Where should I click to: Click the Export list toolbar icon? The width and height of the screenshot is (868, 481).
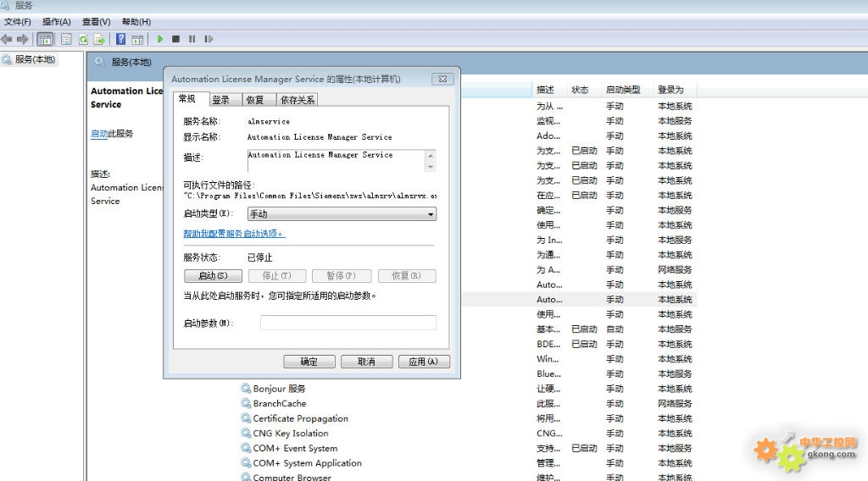coord(100,39)
